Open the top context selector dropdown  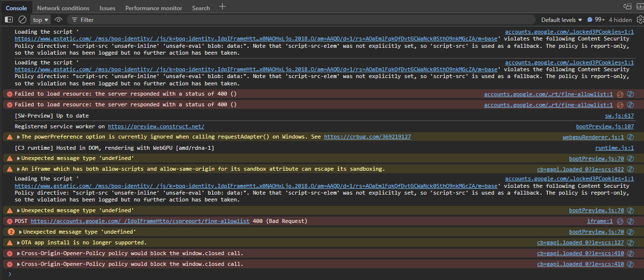point(41,20)
